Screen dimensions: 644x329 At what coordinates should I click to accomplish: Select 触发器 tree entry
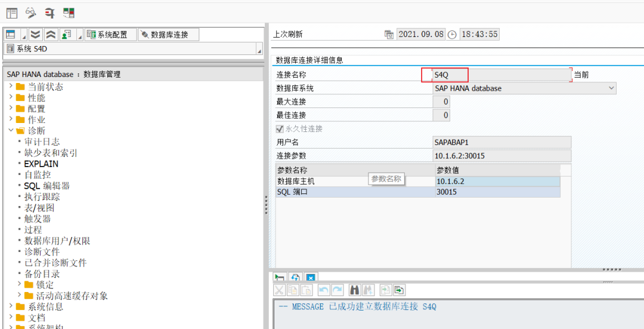point(38,219)
